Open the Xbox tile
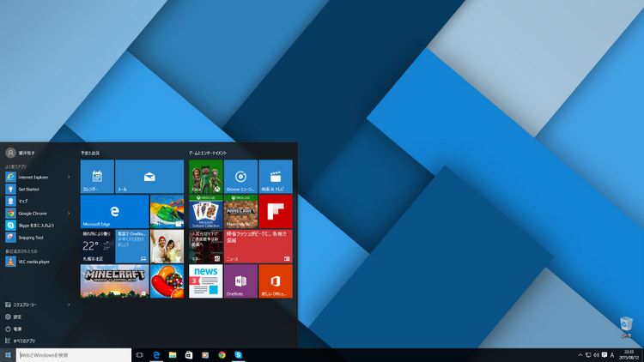Viewport: 644px width, 362px height. coord(206,177)
